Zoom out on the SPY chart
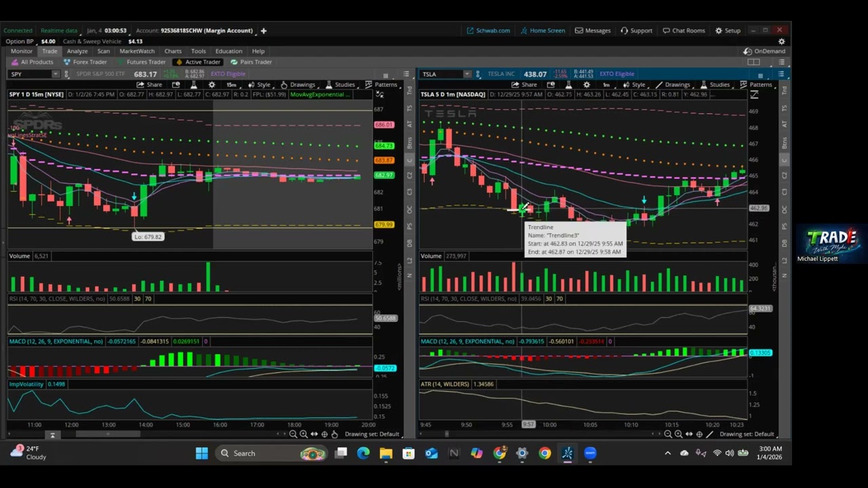This screenshot has height=488, width=868. [x=293, y=434]
